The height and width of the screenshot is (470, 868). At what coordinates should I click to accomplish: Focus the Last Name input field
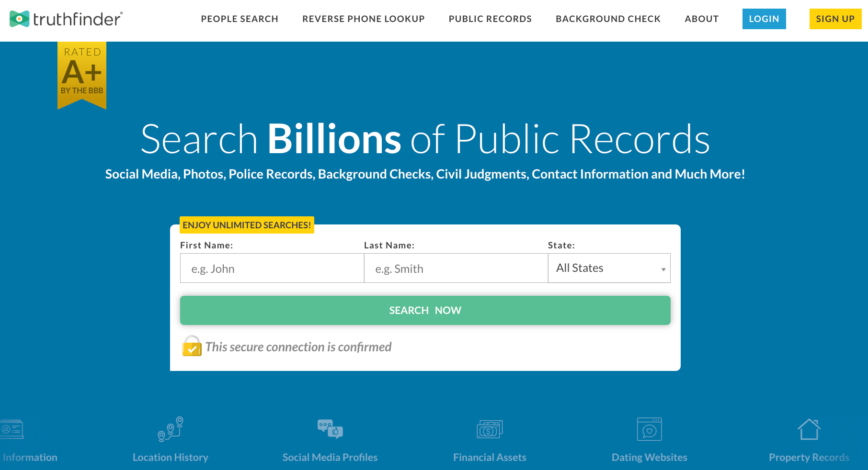456,268
